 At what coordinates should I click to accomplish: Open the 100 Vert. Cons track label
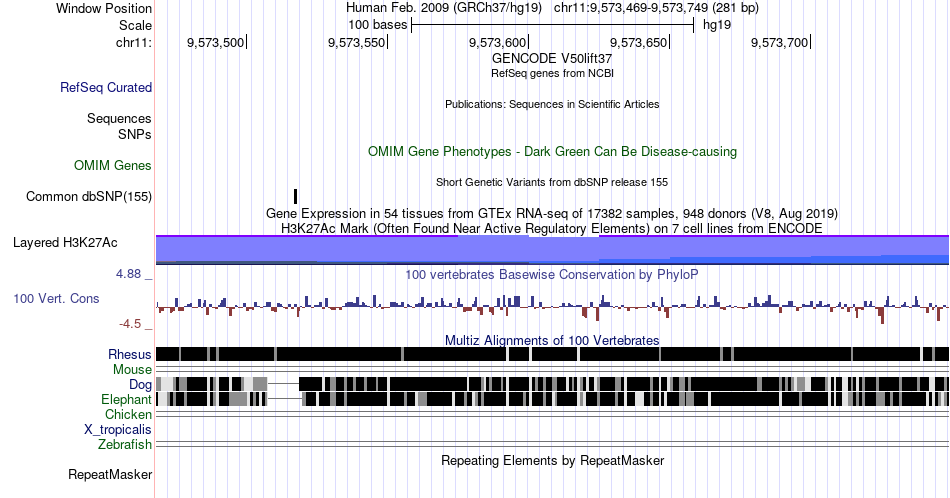point(56,298)
